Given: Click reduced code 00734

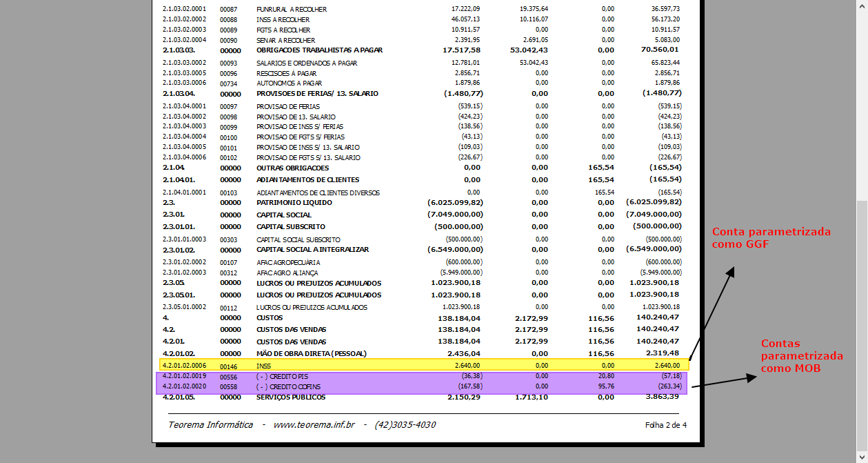Looking at the screenshot, I should [x=228, y=83].
